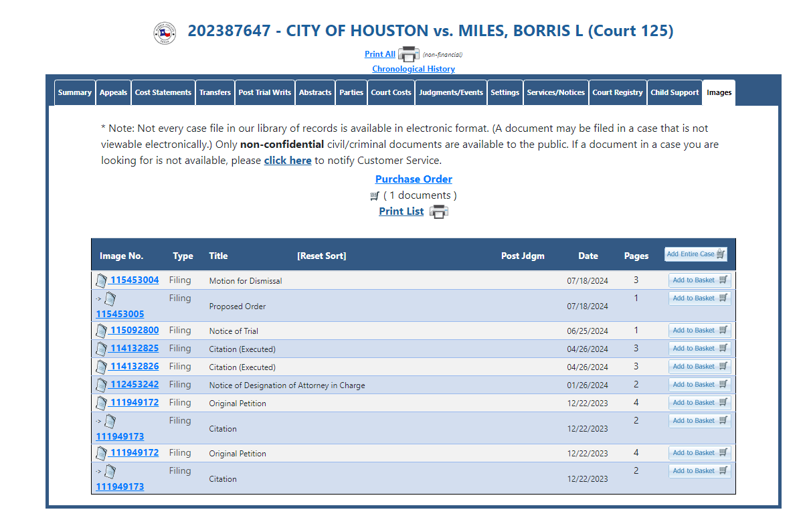The width and height of the screenshot is (807, 532).
Task: Click the Print All link
Action: click(380, 54)
